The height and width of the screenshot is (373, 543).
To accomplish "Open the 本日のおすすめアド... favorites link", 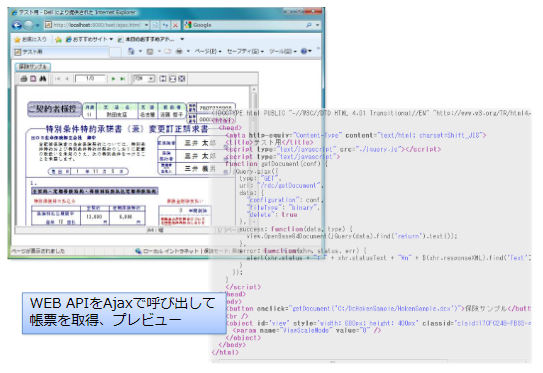I will click(146, 39).
